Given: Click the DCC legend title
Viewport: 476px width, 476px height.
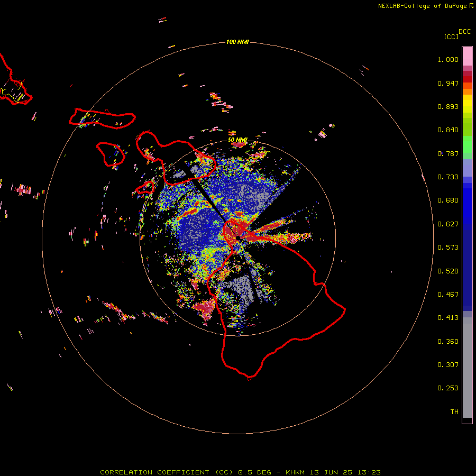Looking at the screenshot, I should pyautogui.click(x=465, y=32).
